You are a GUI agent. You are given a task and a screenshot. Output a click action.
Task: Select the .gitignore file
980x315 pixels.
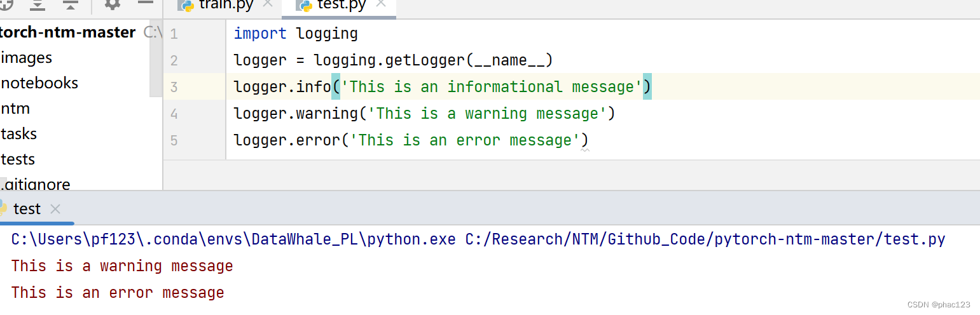point(36,184)
